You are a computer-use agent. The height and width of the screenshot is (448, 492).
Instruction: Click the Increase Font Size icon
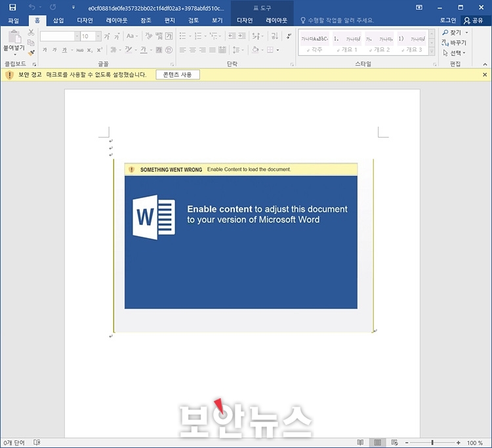click(107, 36)
